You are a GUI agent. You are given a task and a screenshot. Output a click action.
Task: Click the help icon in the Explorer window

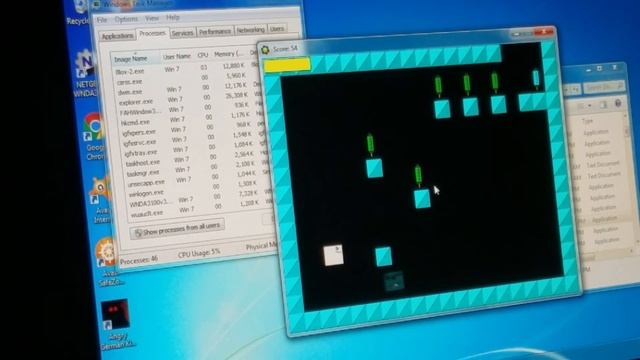618,104
